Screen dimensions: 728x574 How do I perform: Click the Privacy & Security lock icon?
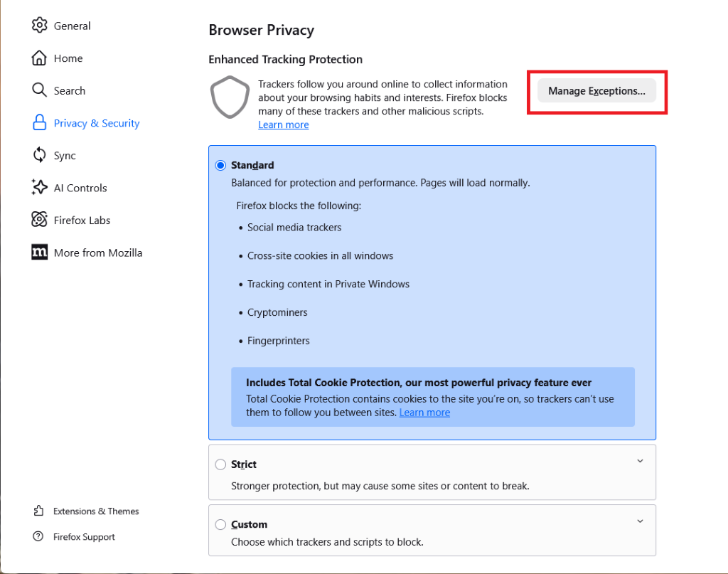pos(40,122)
